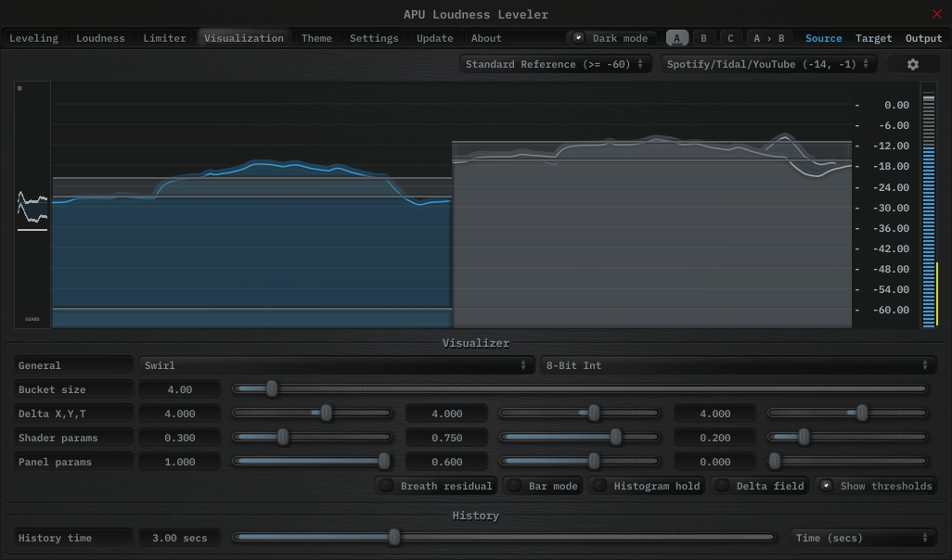Enable Bar mode
This screenshot has height=560, width=952.
coord(515,486)
